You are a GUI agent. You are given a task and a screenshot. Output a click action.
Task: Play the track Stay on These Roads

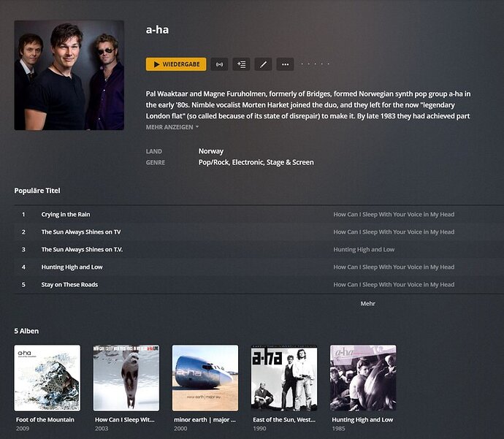69,284
